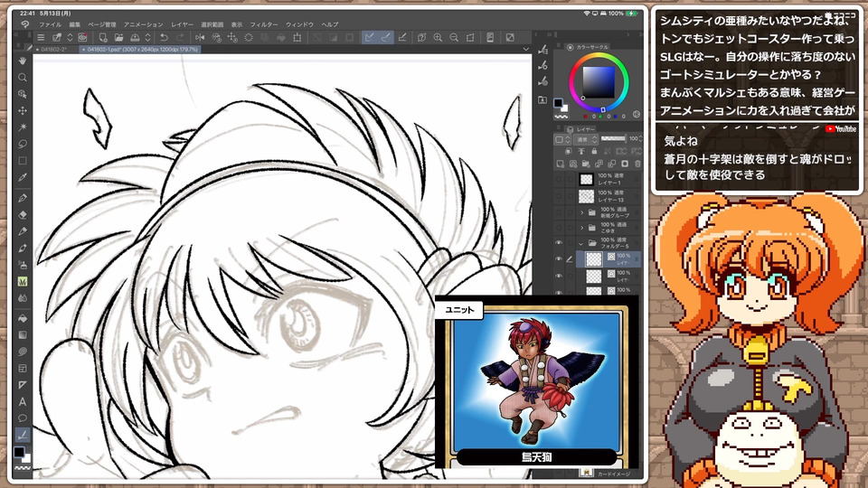
Task: Click the layer opacity slider bar
Action: (613, 139)
